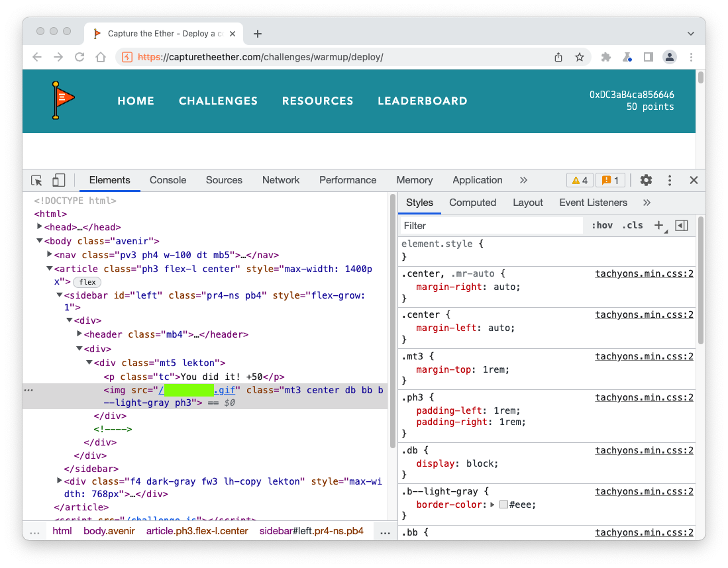
Task: Add new style rule plus icon
Action: 658,225
